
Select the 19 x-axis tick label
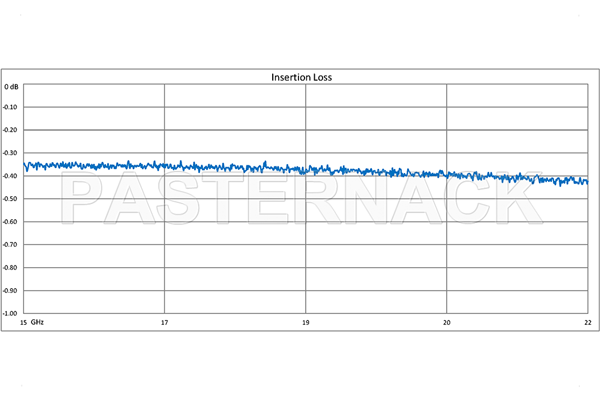(305, 323)
